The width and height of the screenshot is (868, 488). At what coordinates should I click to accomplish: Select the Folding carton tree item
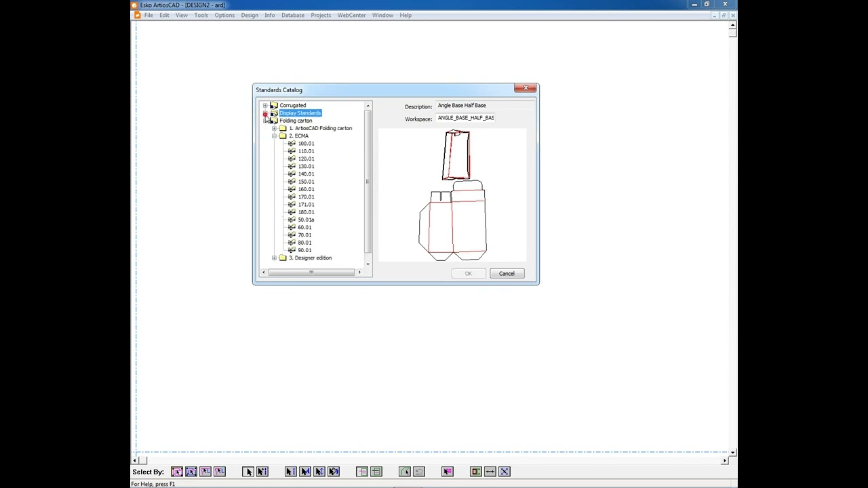coord(296,121)
